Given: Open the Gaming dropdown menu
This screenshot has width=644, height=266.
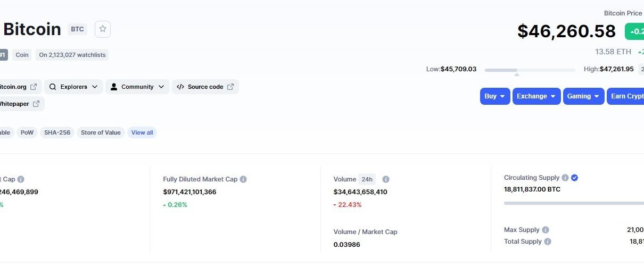Looking at the screenshot, I should [584, 96].
